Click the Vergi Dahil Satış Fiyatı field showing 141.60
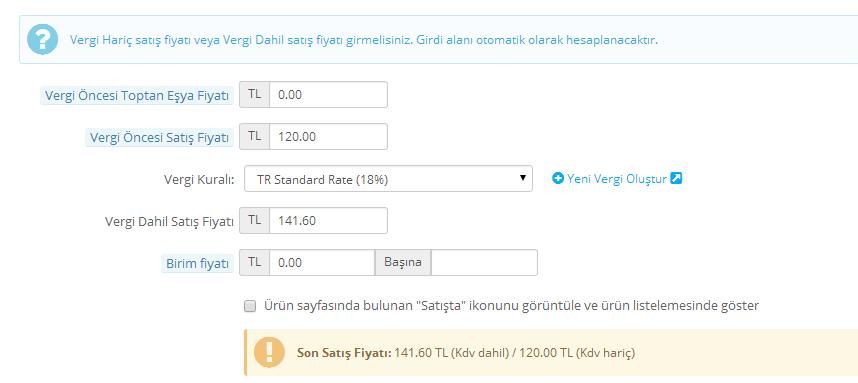The height and width of the screenshot is (383, 858). coord(328,220)
